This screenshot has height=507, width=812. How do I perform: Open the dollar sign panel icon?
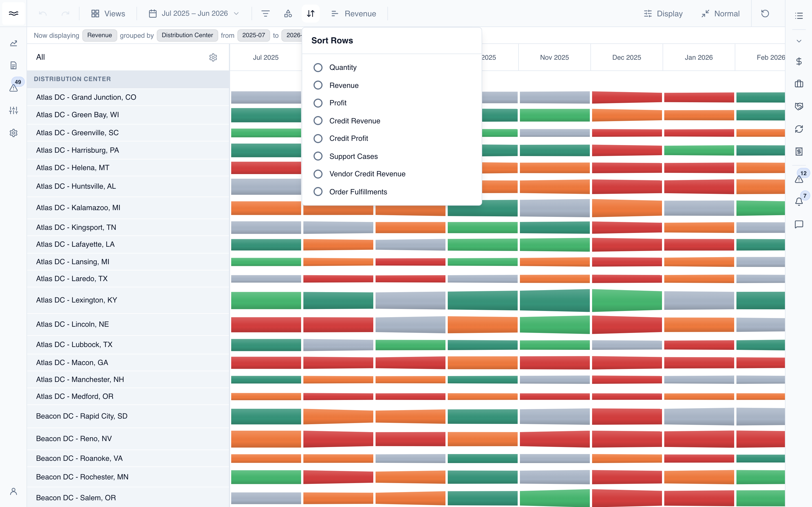(x=799, y=61)
